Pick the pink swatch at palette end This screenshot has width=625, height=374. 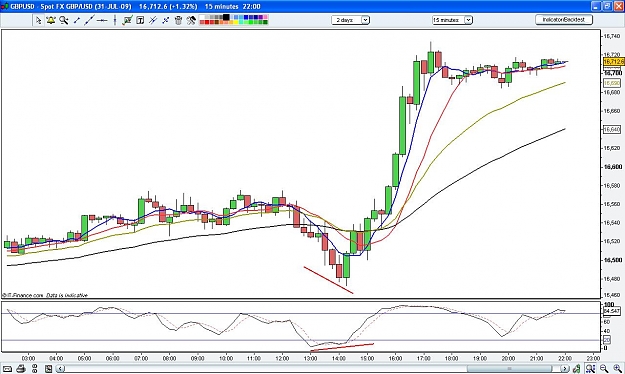265,17
